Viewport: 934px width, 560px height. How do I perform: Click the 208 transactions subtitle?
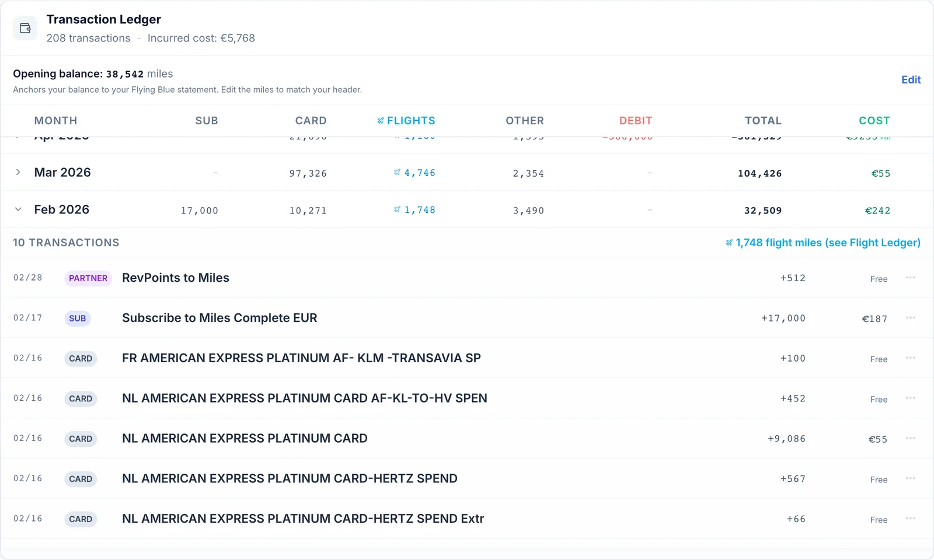[x=88, y=38]
